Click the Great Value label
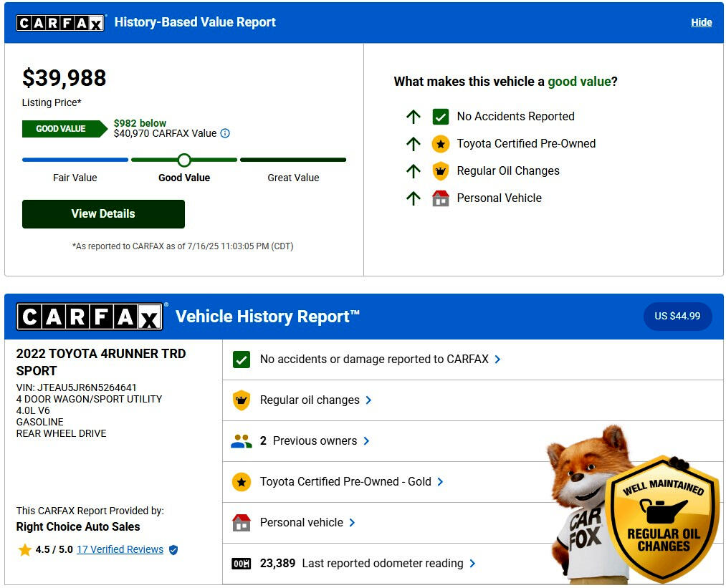 [293, 178]
